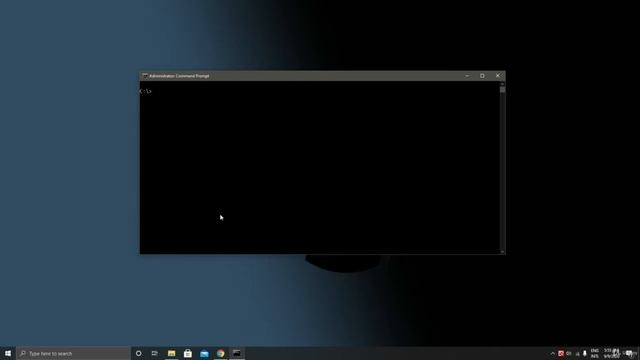Launch File Explorer from the taskbar
This screenshot has width=640, height=360.
point(171,353)
